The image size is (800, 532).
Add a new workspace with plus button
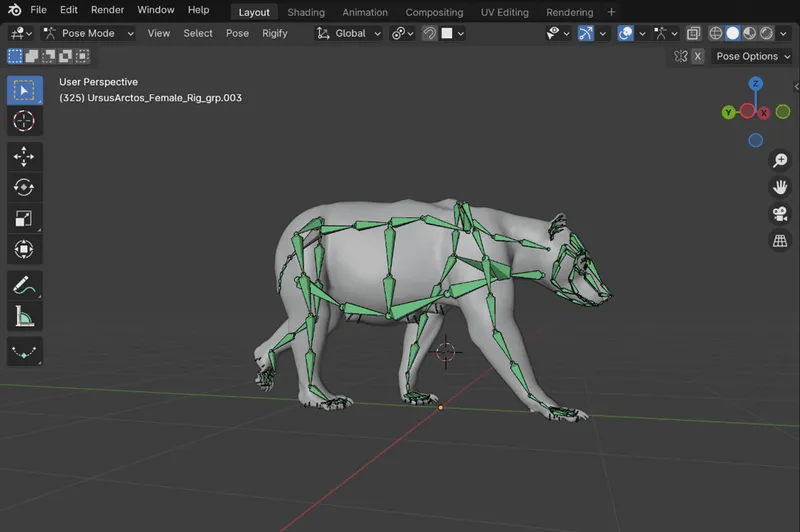611,12
